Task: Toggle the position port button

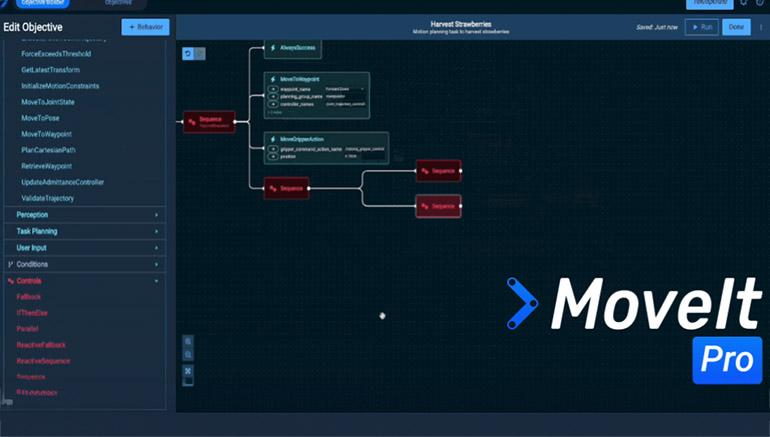Action: click(x=273, y=157)
